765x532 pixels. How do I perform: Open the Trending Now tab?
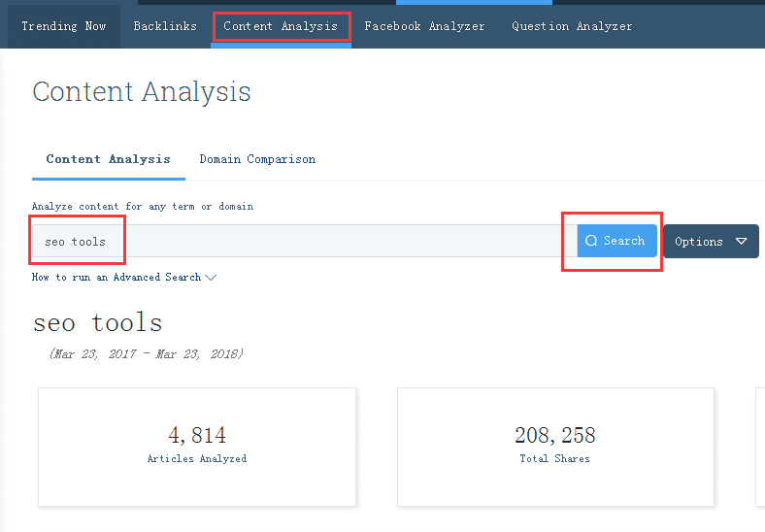pos(63,26)
